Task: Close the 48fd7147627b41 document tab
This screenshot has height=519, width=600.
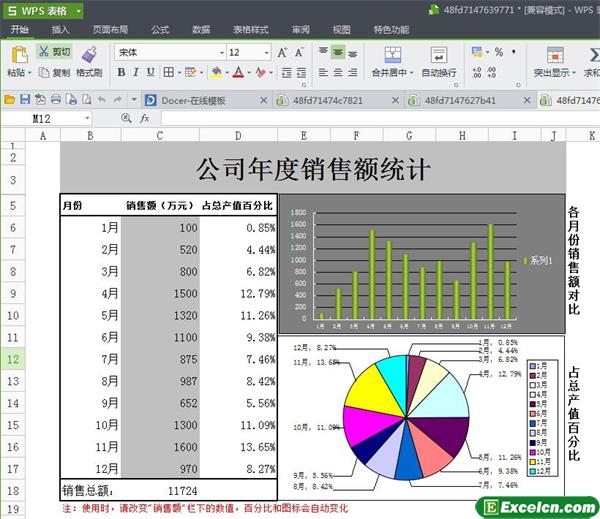Action: pyautogui.click(x=527, y=100)
